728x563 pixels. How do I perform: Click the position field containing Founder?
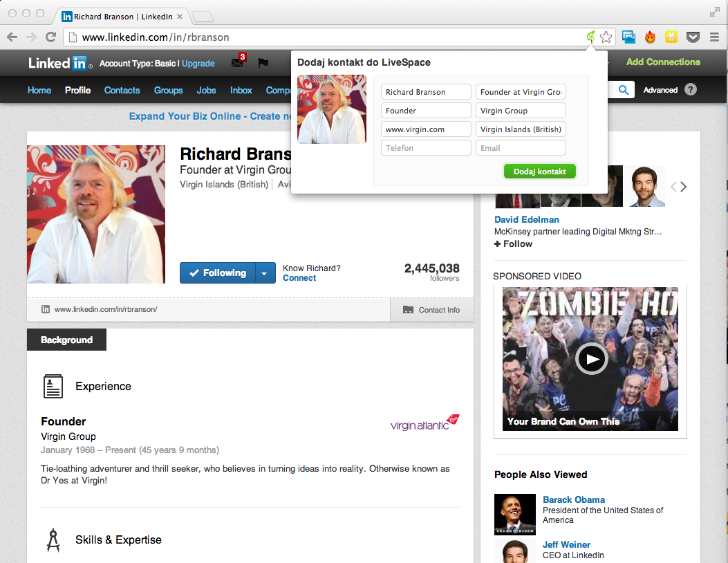(426, 111)
